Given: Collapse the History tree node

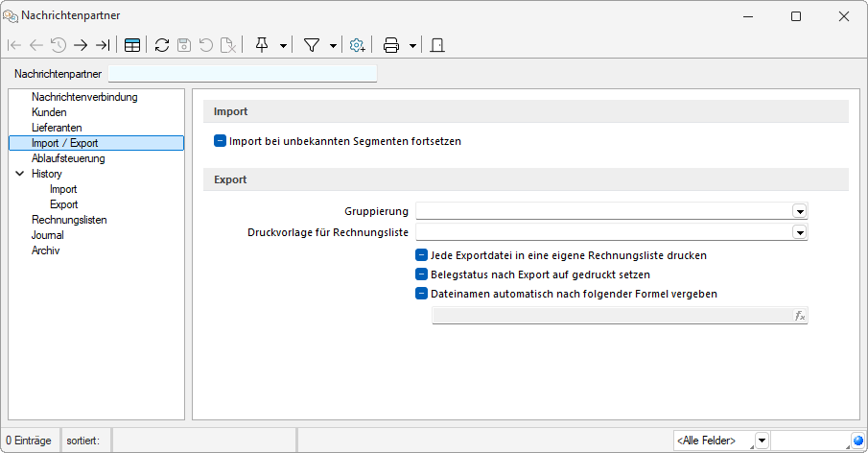Looking at the screenshot, I should [20, 174].
